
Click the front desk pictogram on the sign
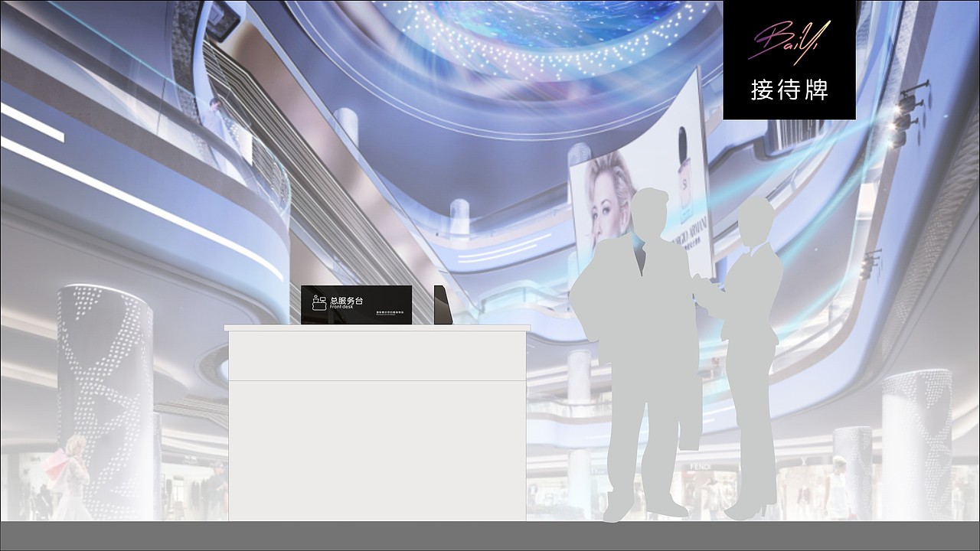(319, 302)
